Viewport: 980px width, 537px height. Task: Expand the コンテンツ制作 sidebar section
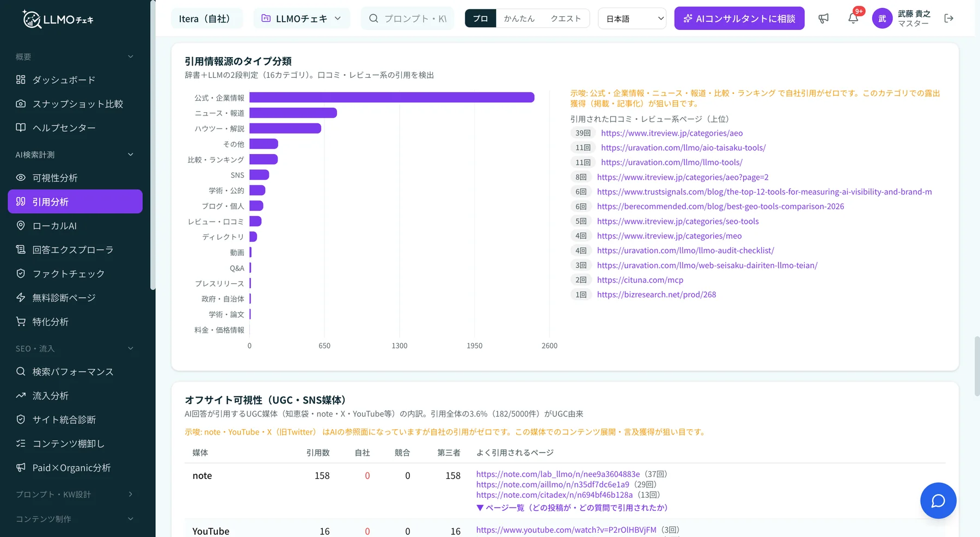[x=75, y=519]
